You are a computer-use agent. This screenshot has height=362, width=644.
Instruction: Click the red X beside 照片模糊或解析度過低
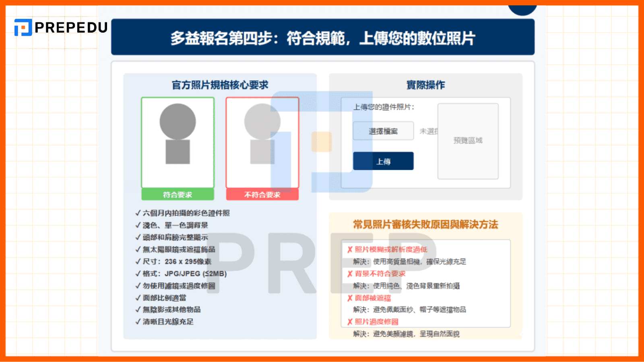click(350, 249)
